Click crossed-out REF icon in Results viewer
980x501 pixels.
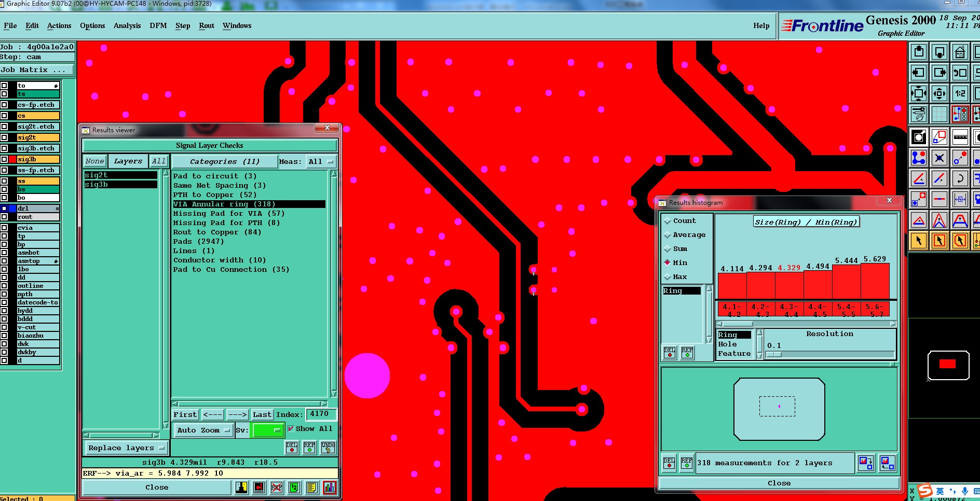(277, 488)
